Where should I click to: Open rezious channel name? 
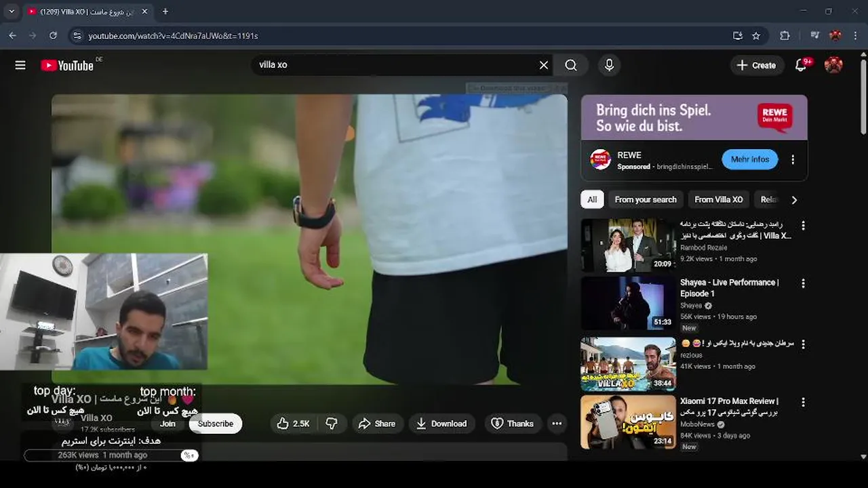point(691,355)
